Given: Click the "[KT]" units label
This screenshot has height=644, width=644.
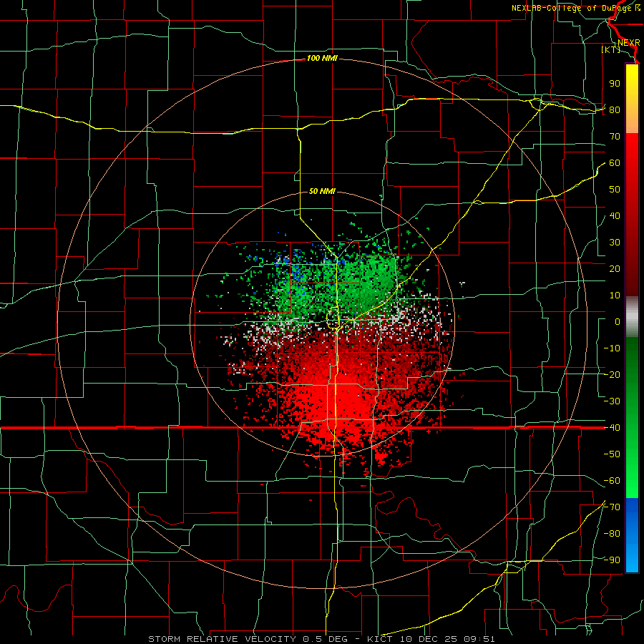Looking at the screenshot, I should pyautogui.click(x=611, y=49).
